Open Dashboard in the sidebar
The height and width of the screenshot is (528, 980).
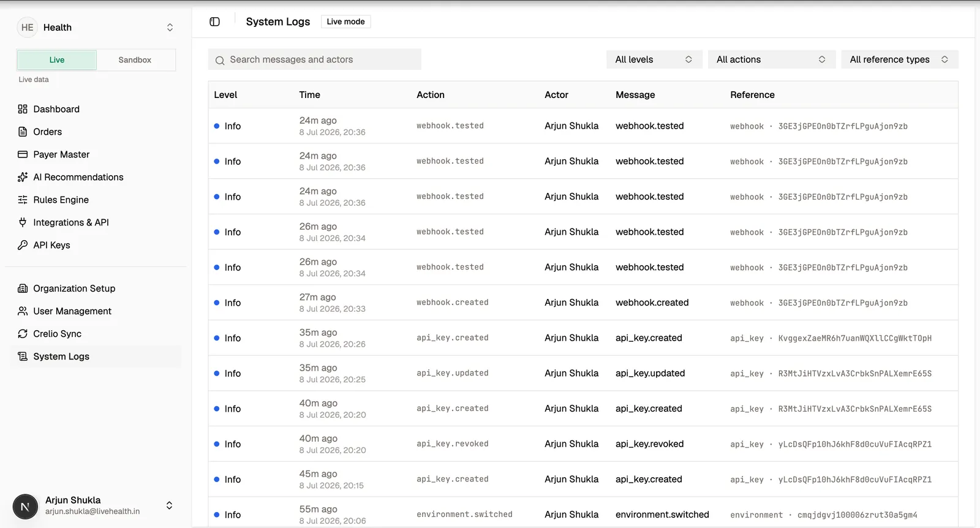[x=96, y=109]
